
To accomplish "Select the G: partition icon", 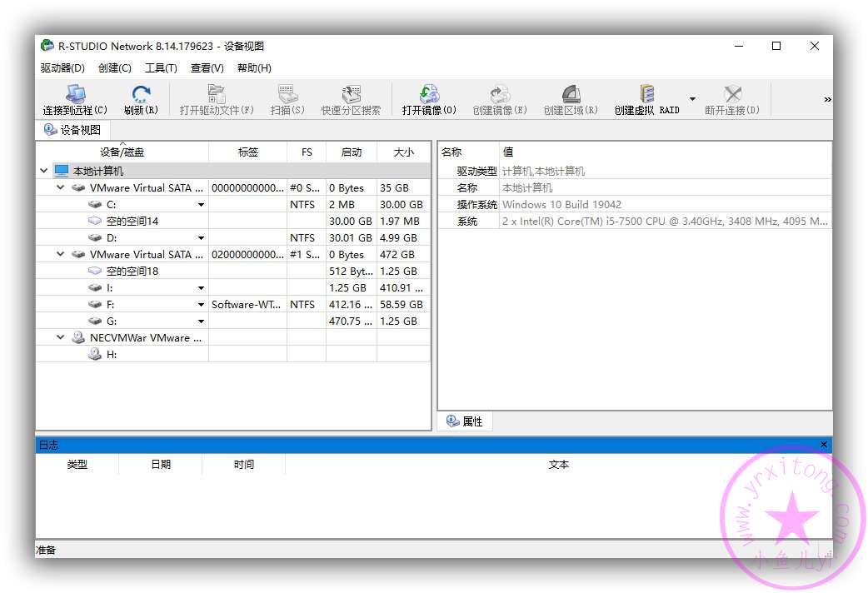I will pyautogui.click(x=95, y=321).
